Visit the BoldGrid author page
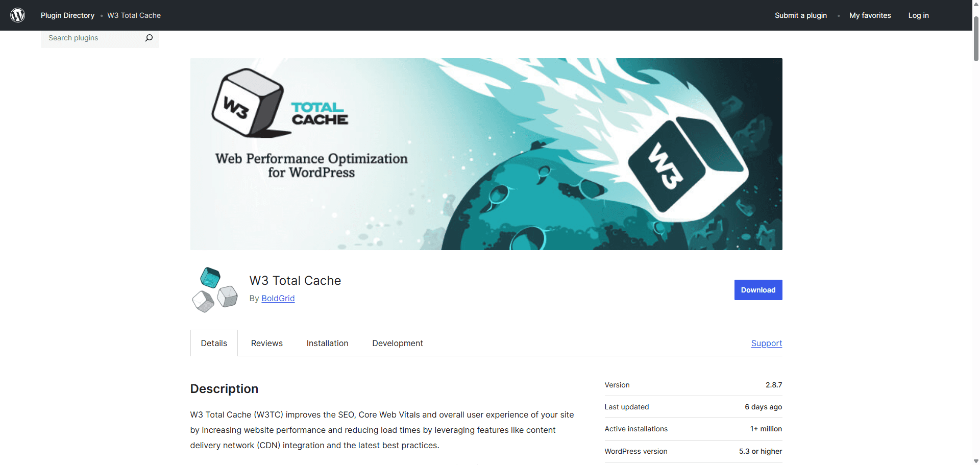 tap(278, 298)
